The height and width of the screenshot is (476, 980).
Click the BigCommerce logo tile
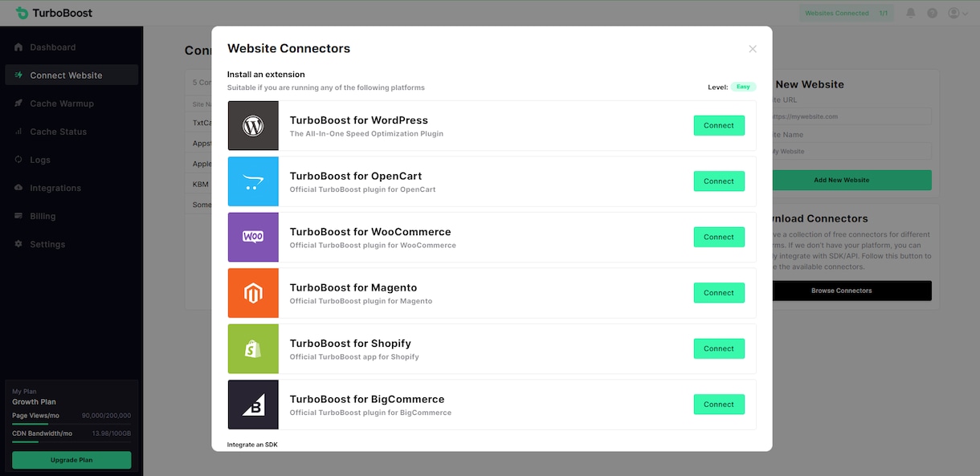point(253,405)
